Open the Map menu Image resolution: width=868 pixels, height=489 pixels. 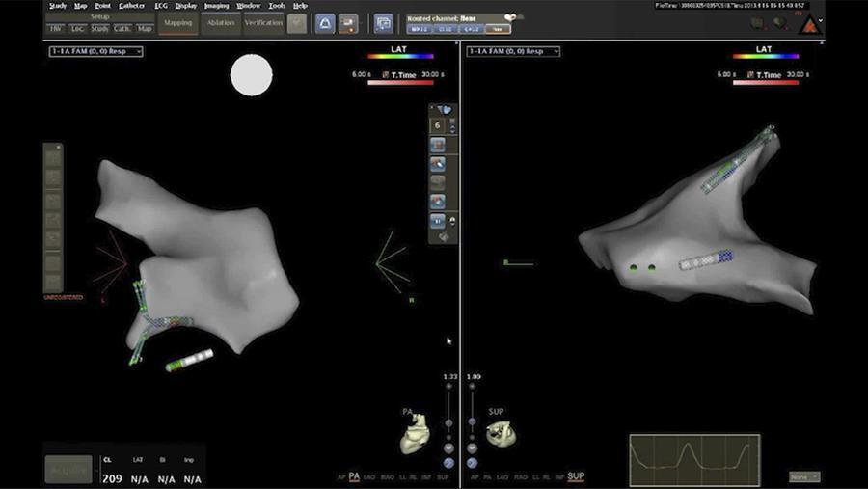tap(80, 6)
